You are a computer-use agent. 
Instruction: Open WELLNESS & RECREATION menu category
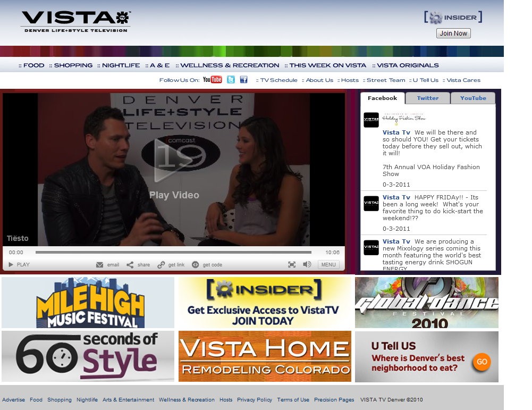click(x=227, y=65)
